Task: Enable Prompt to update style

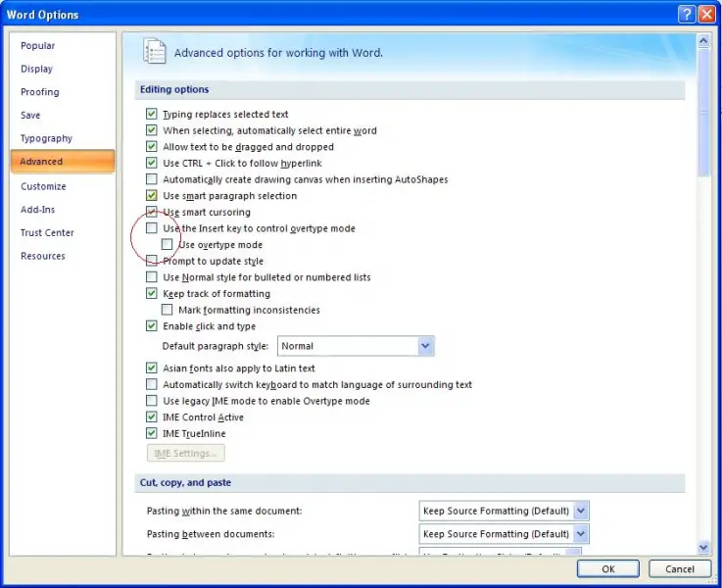Action: [152, 261]
